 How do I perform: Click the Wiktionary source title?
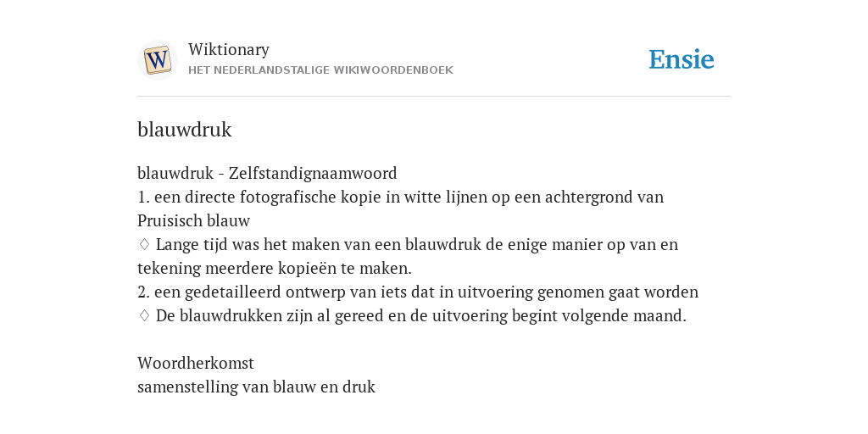pyautogui.click(x=229, y=49)
